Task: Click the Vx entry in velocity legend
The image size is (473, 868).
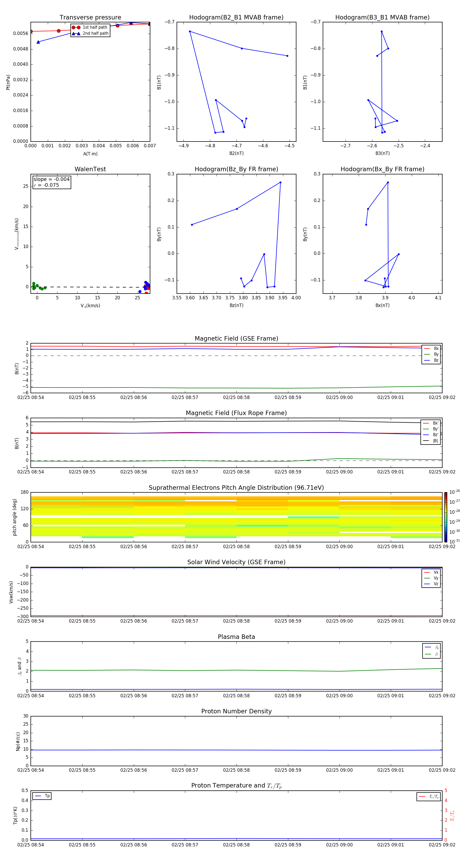Action: (x=431, y=572)
